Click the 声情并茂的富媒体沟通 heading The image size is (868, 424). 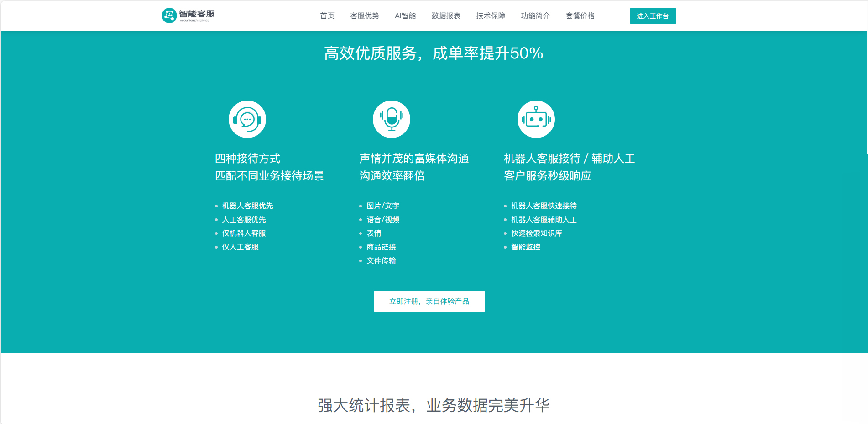(414, 159)
